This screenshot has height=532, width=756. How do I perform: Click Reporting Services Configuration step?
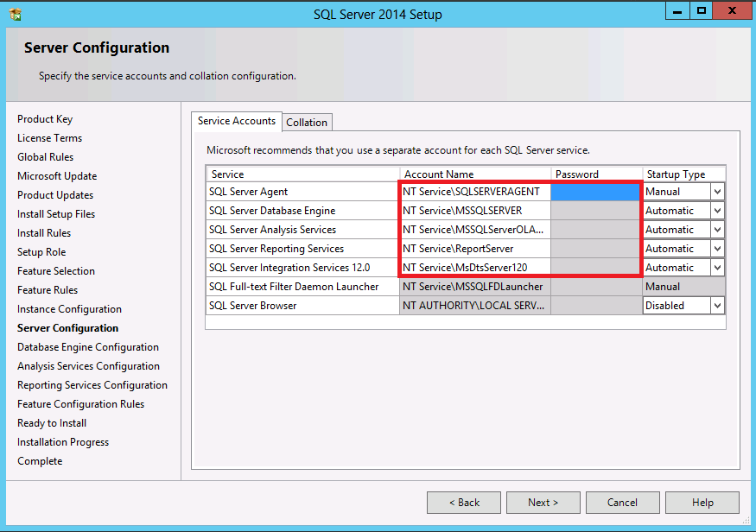92,385
